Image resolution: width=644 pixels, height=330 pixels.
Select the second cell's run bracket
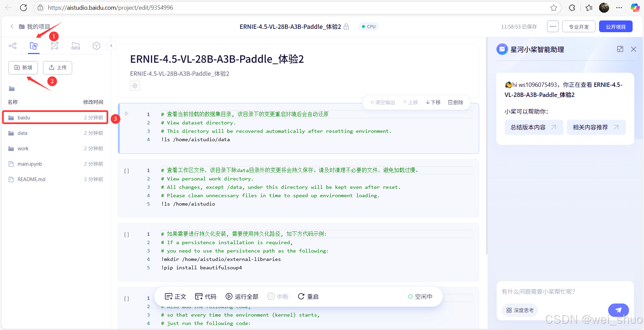[127, 171]
